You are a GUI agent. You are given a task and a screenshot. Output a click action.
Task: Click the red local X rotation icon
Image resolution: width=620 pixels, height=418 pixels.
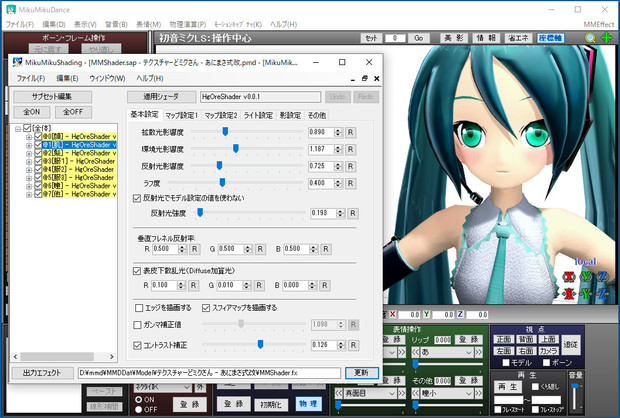pyautogui.click(x=569, y=276)
